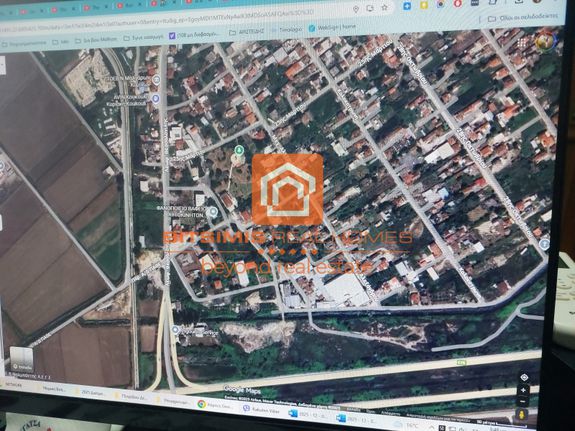Click the Google Maps logo text
Screen dimensions: 575x431
click(242, 390)
